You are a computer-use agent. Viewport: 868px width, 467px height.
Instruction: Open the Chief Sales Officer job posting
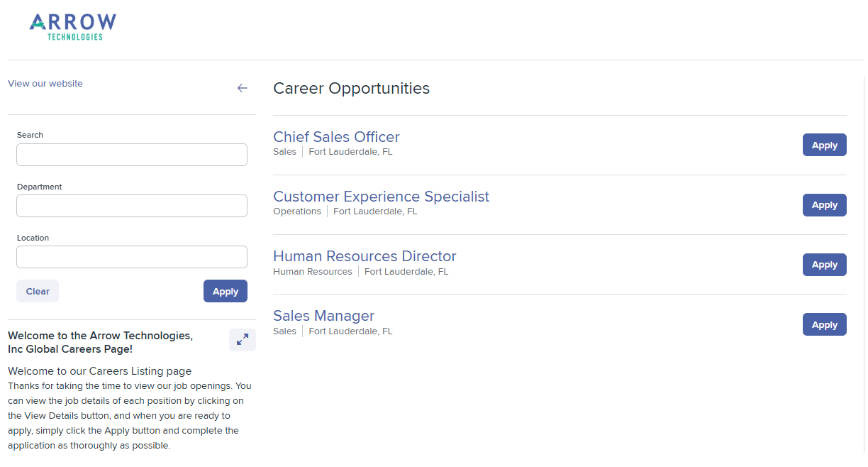point(336,136)
